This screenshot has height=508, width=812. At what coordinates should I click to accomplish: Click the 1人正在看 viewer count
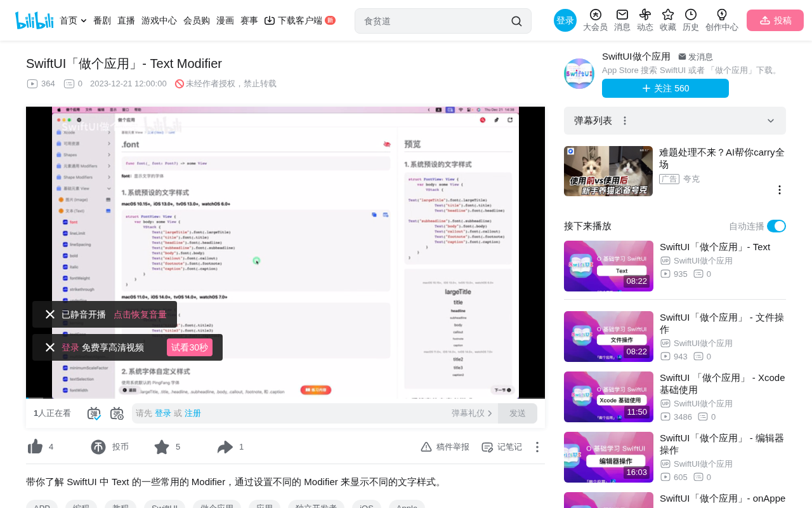52,413
